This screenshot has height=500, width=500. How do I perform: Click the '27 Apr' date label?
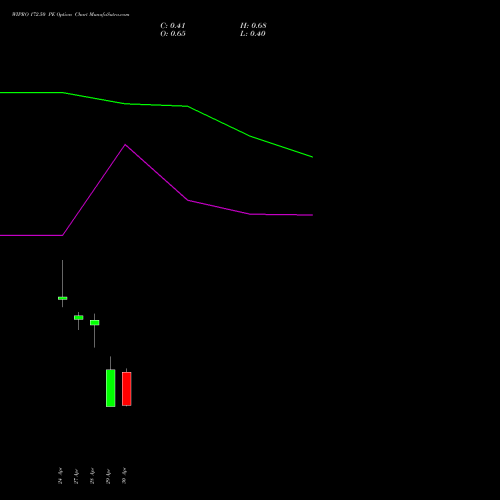[x=76, y=476]
